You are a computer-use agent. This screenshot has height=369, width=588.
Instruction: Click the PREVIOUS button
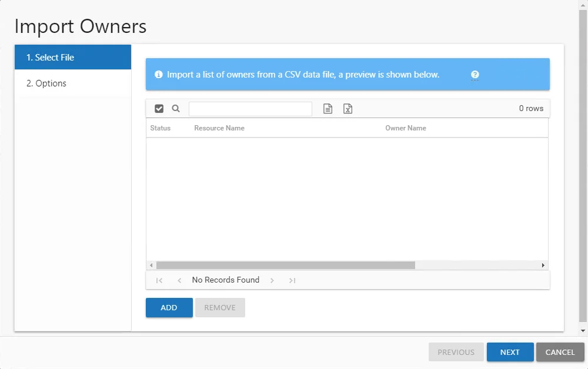[x=456, y=352]
